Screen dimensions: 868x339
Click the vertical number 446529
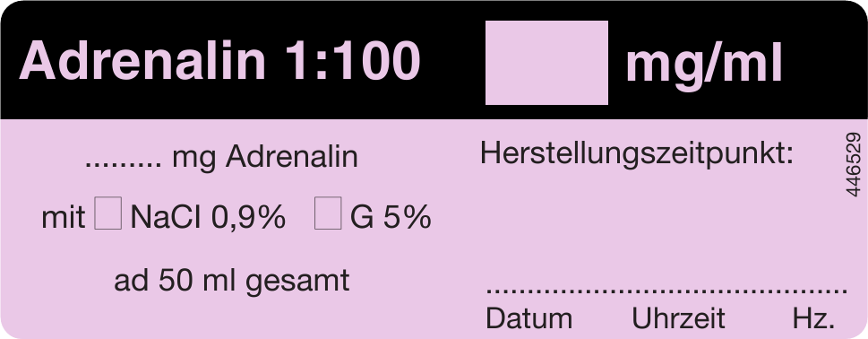pos(854,164)
